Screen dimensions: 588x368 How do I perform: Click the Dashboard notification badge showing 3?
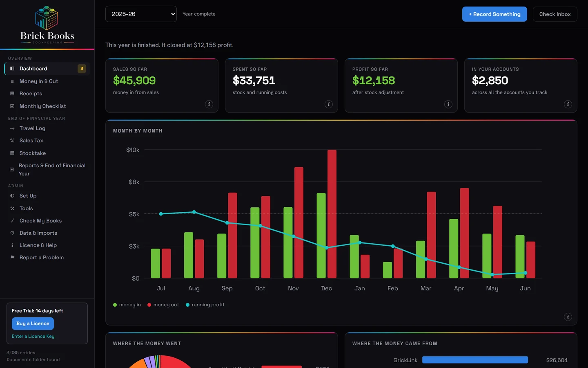82,69
